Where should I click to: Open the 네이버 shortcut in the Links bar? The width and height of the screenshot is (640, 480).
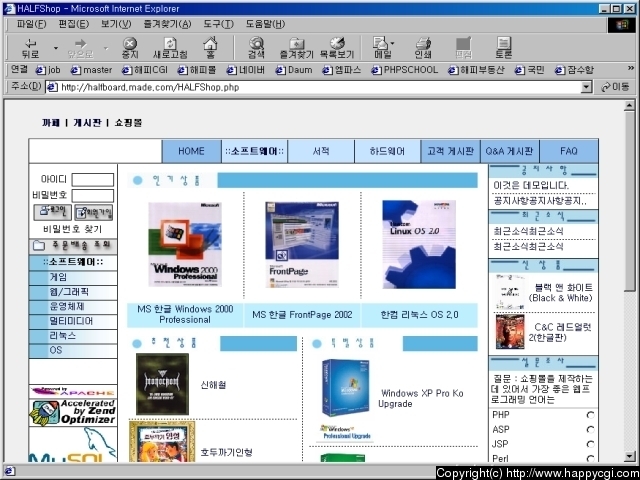point(246,70)
